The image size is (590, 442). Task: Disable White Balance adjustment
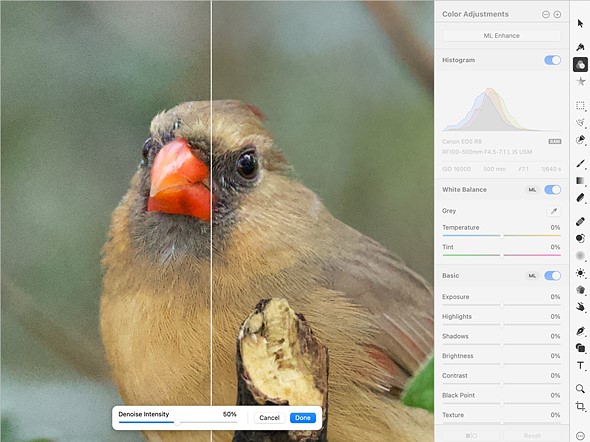click(552, 190)
